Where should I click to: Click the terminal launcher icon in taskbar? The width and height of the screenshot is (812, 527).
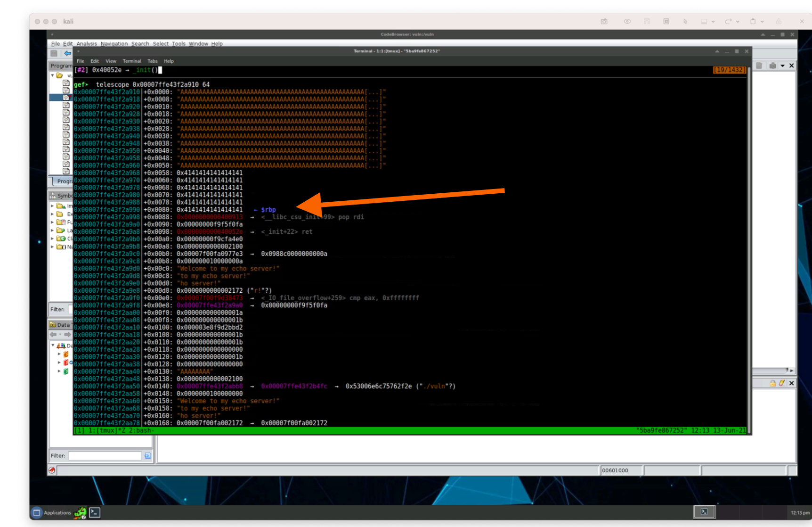point(95,512)
